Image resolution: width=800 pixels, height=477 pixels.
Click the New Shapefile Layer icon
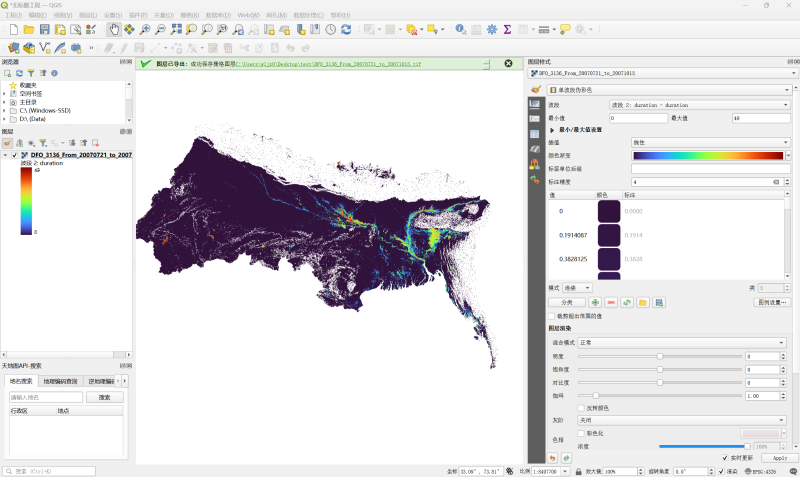(x=45, y=48)
